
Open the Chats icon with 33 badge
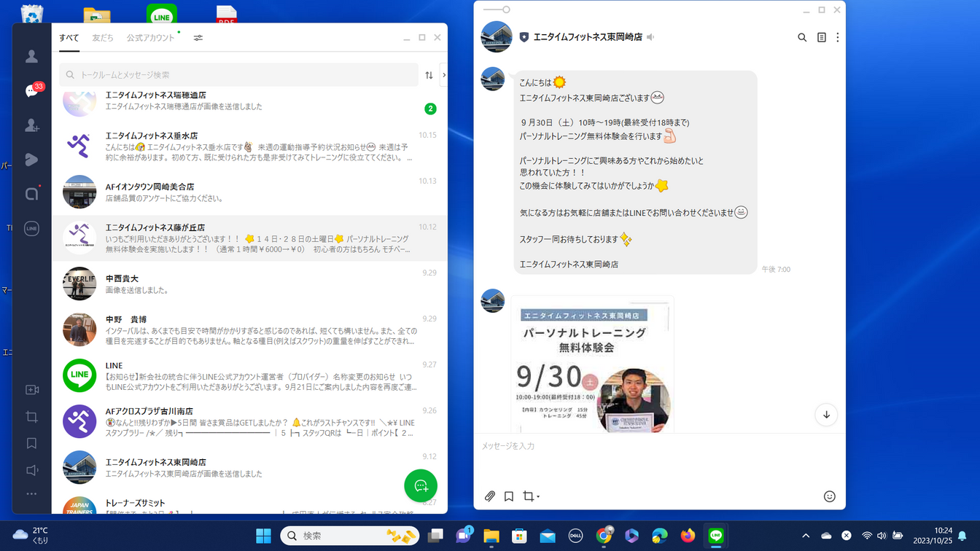tap(33, 90)
